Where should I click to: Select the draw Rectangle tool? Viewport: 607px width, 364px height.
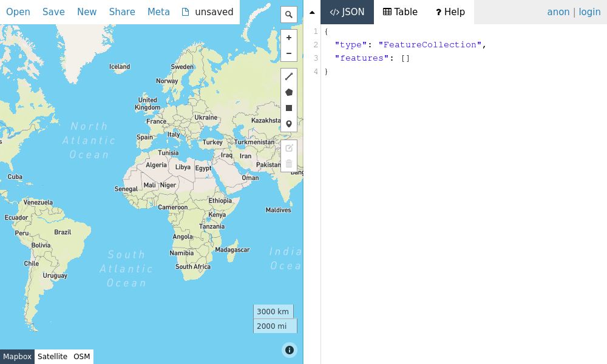coord(289,108)
